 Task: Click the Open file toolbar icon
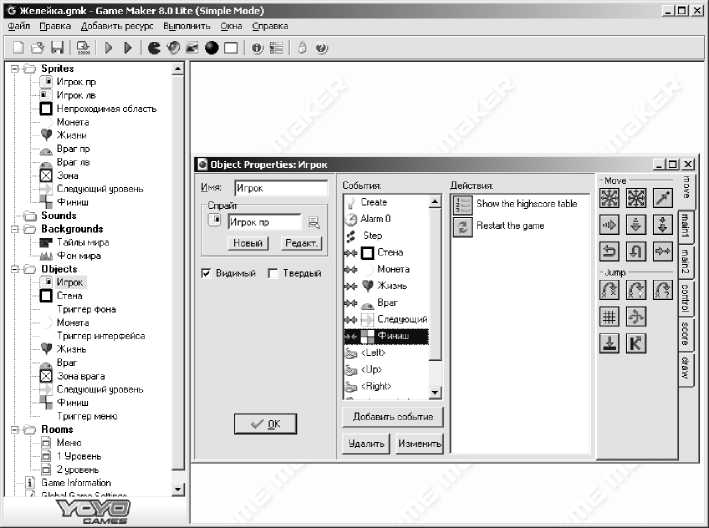(x=38, y=47)
